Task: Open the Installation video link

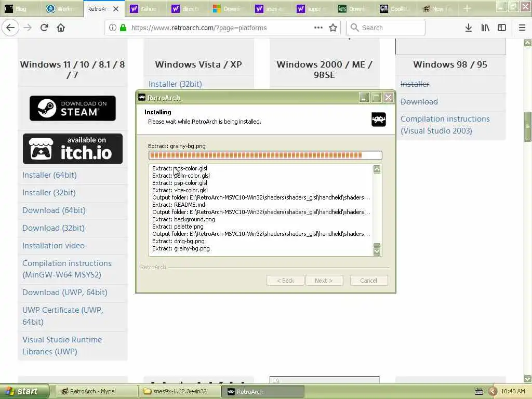Action: [x=54, y=246]
